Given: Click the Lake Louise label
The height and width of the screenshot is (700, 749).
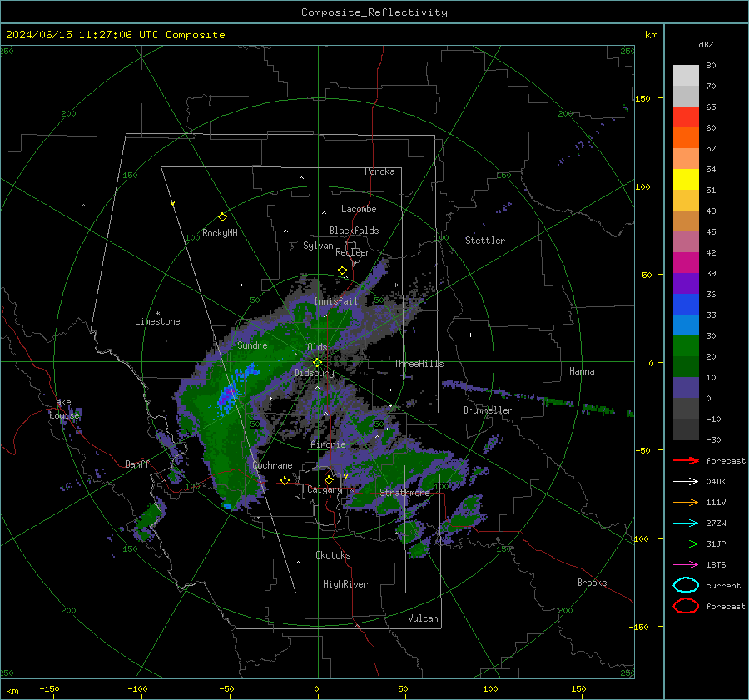Looking at the screenshot, I should point(64,409).
